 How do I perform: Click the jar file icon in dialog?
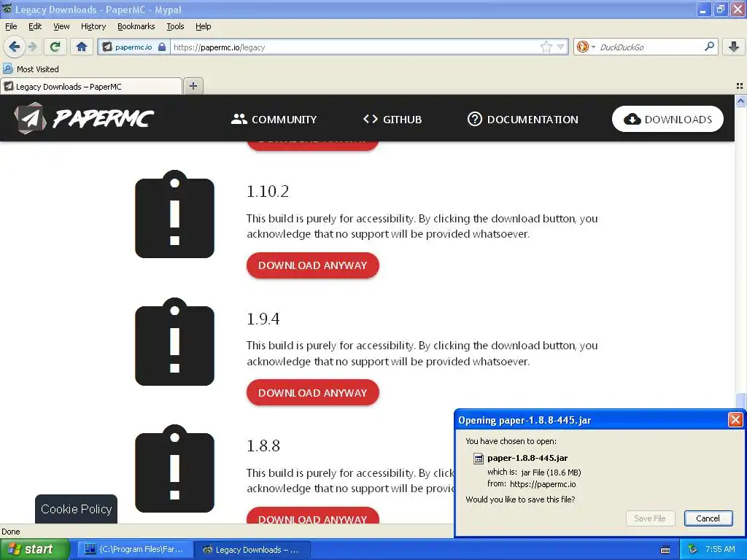[478, 459]
